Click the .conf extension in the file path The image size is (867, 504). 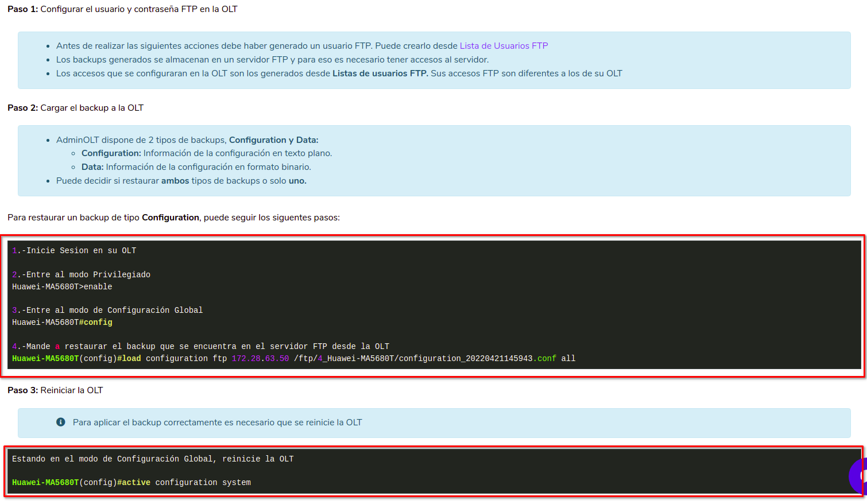(547, 359)
